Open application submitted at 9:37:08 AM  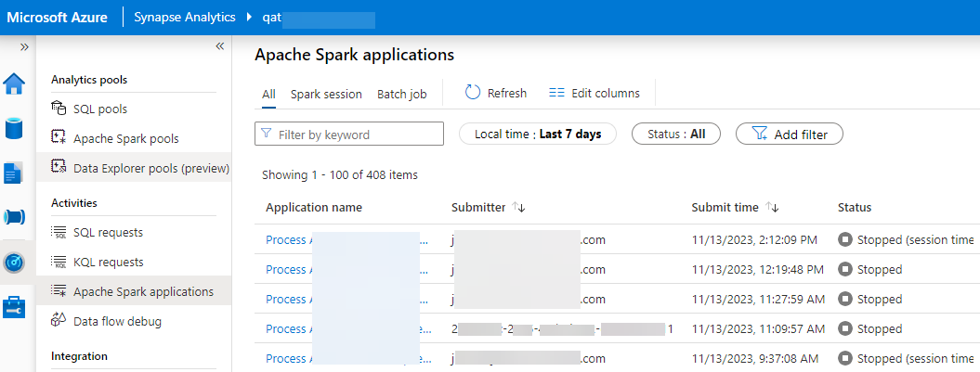(347, 359)
